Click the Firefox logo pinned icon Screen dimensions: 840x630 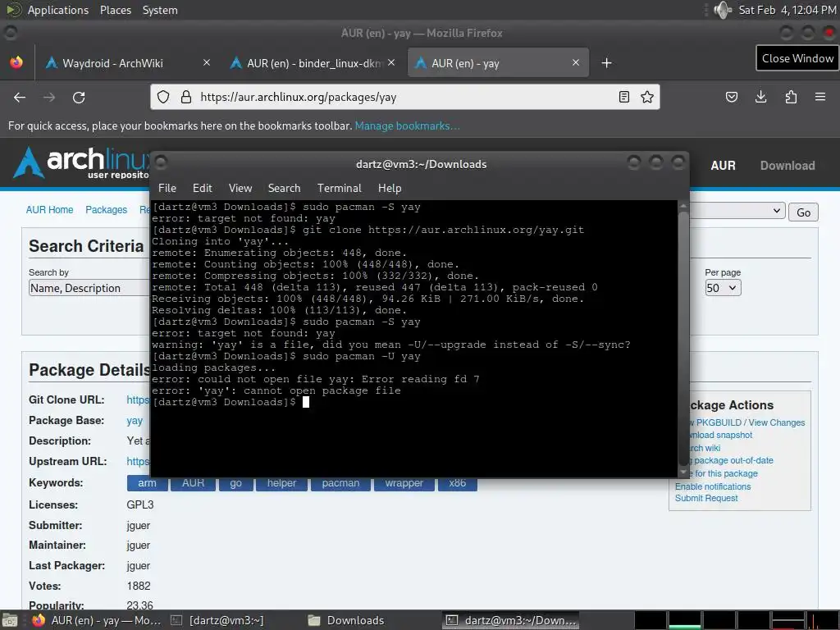(16, 62)
